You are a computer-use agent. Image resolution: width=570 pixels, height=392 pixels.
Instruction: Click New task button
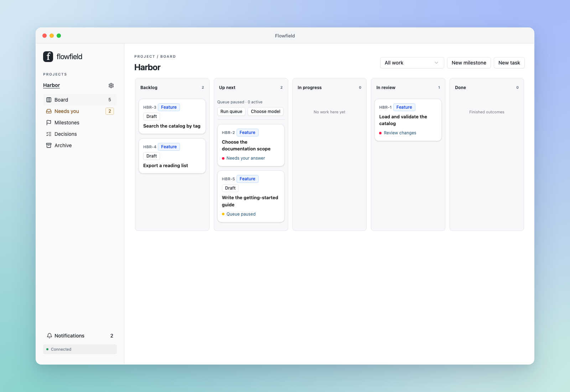509,63
